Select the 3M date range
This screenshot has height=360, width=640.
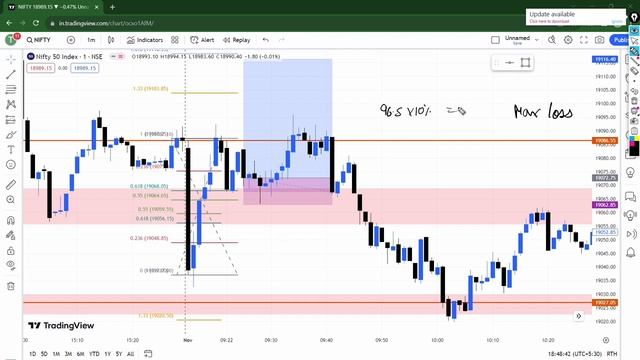[x=68, y=354]
